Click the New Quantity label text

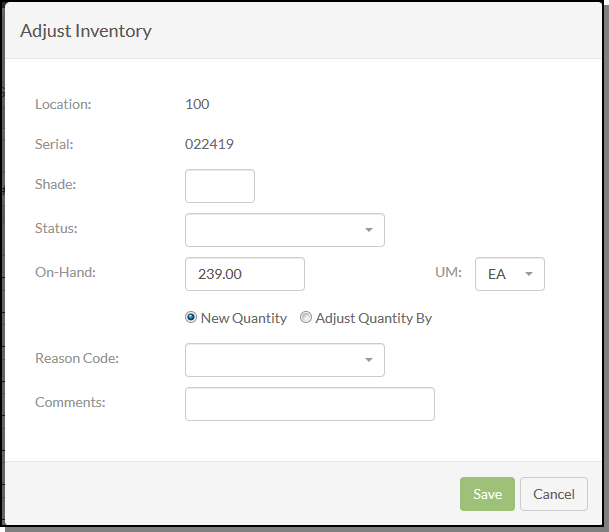[x=244, y=318]
